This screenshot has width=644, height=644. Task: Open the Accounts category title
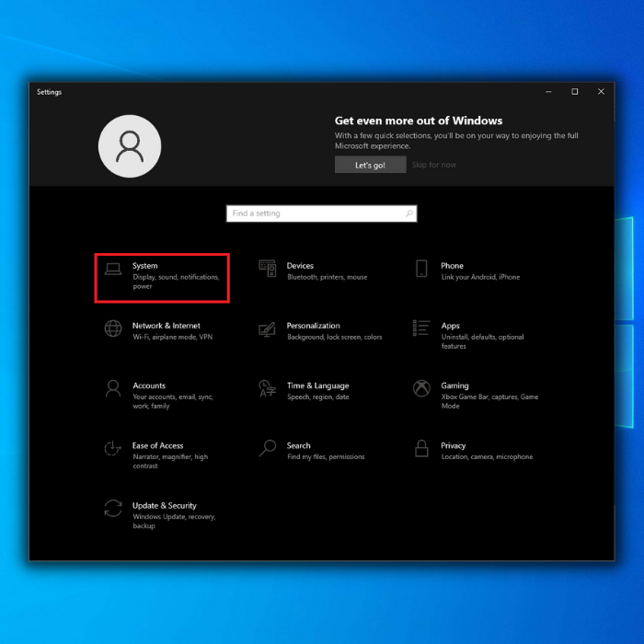[x=149, y=385]
